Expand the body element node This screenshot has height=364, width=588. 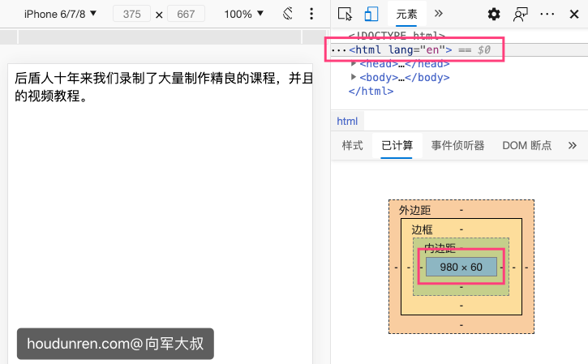(354, 78)
